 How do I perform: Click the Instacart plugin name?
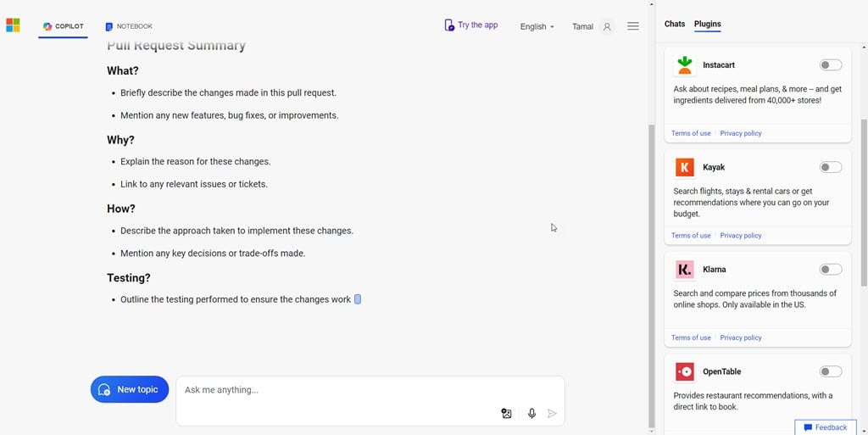pyautogui.click(x=719, y=65)
